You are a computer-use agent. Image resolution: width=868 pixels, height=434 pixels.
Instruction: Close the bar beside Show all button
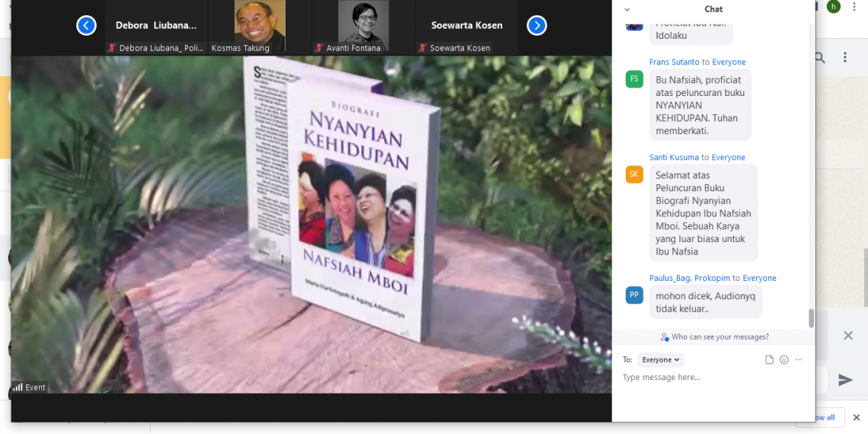(x=857, y=417)
